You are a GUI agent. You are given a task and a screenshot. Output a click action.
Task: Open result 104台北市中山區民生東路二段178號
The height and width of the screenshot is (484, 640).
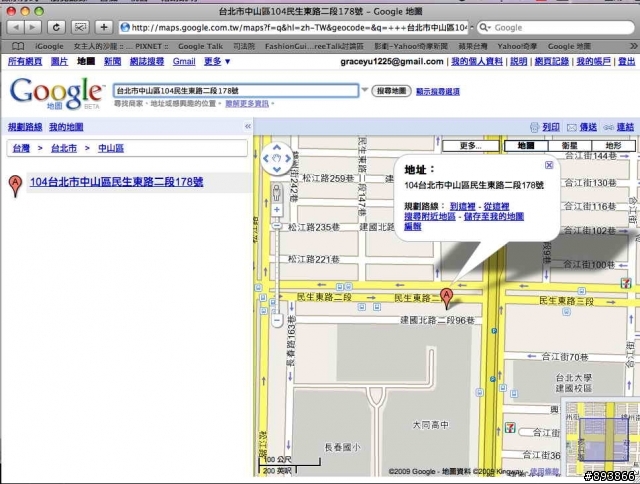pyautogui.click(x=116, y=182)
